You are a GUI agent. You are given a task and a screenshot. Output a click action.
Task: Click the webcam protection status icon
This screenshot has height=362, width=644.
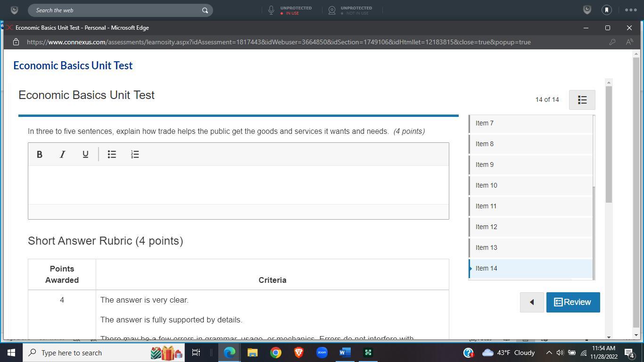[332, 10]
